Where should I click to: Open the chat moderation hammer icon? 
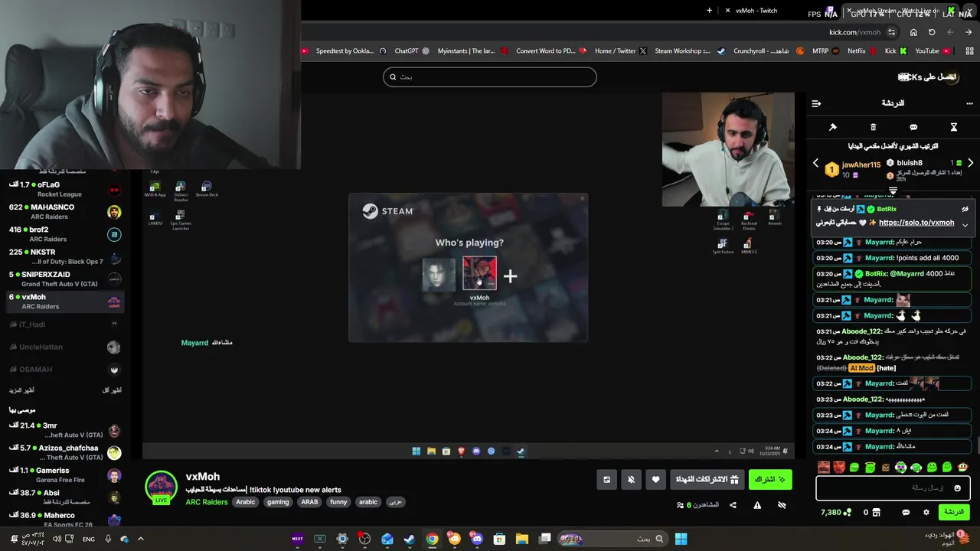coord(832,127)
